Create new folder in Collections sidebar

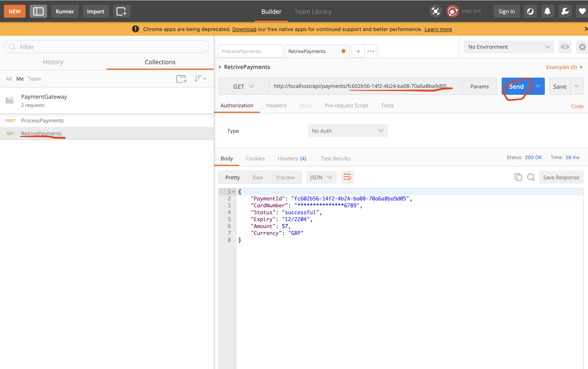coord(181,78)
